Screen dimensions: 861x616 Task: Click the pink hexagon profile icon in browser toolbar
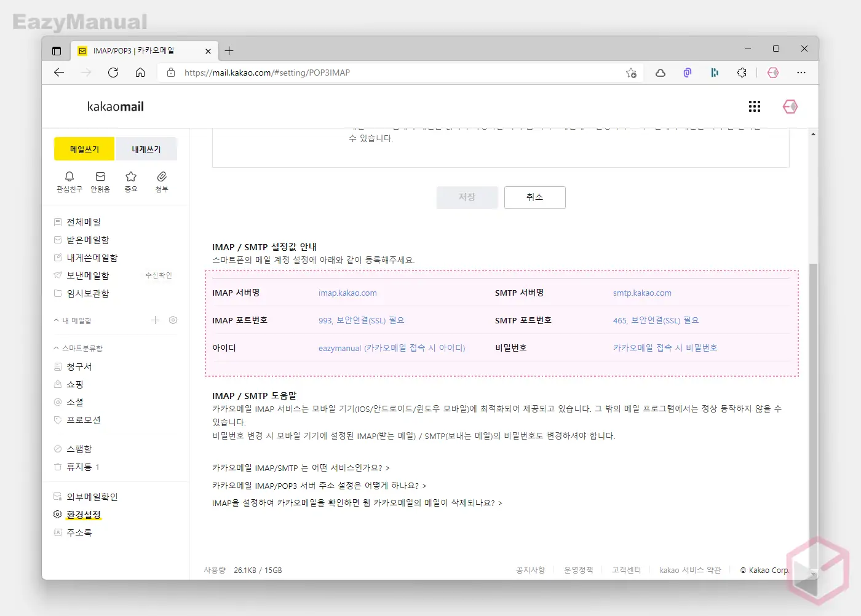click(x=773, y=73)
